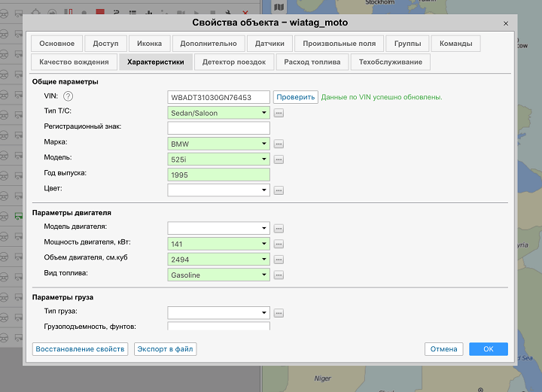Open the ellipsis button next to Цвет

[x=279, y=190]
